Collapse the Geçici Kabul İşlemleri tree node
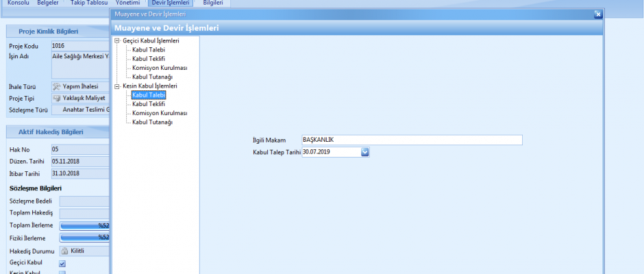This screenshot has width=644, height=274. (x=117, y=41)
